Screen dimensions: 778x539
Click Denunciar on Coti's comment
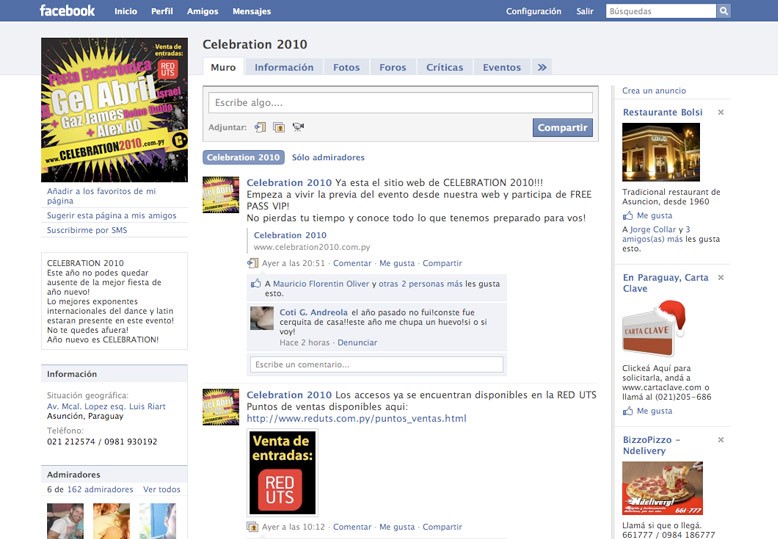(x=357, y=342)
